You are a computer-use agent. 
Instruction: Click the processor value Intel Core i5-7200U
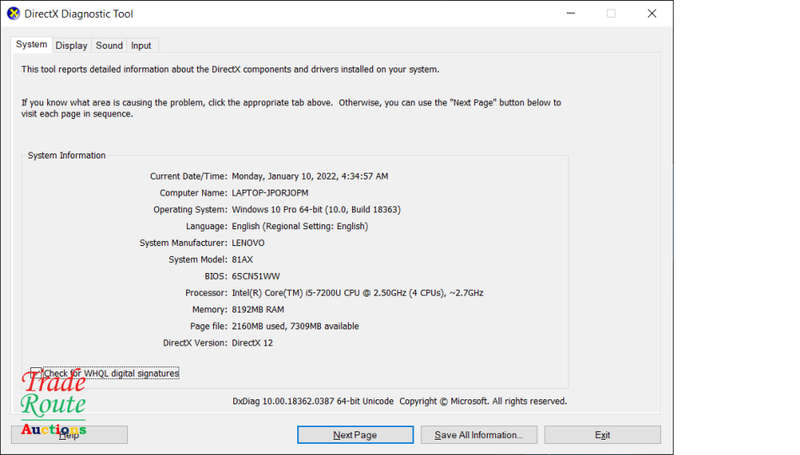pyautogui.click(x=358, y=293)
